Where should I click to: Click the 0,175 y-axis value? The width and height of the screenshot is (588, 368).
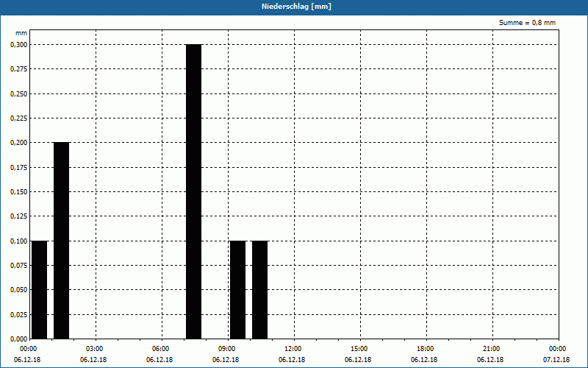[19, 168]
